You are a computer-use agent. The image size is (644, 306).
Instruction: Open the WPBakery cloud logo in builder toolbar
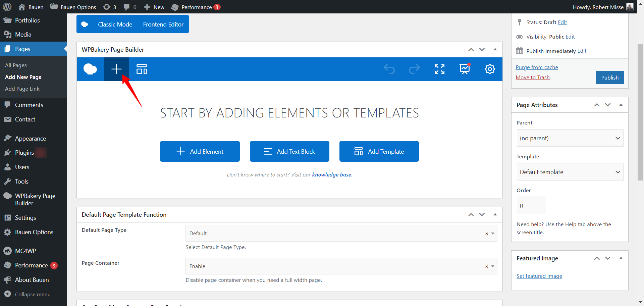90,69
